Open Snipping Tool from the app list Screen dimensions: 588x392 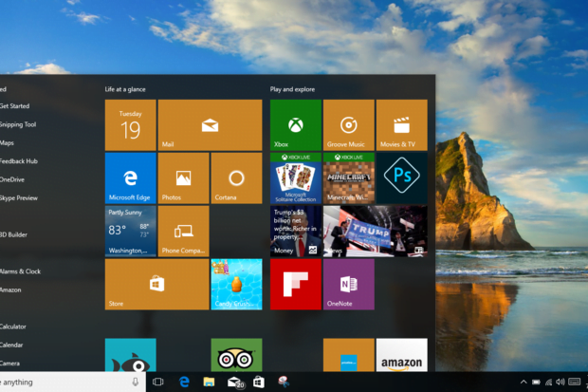click(x=18, y=124)
